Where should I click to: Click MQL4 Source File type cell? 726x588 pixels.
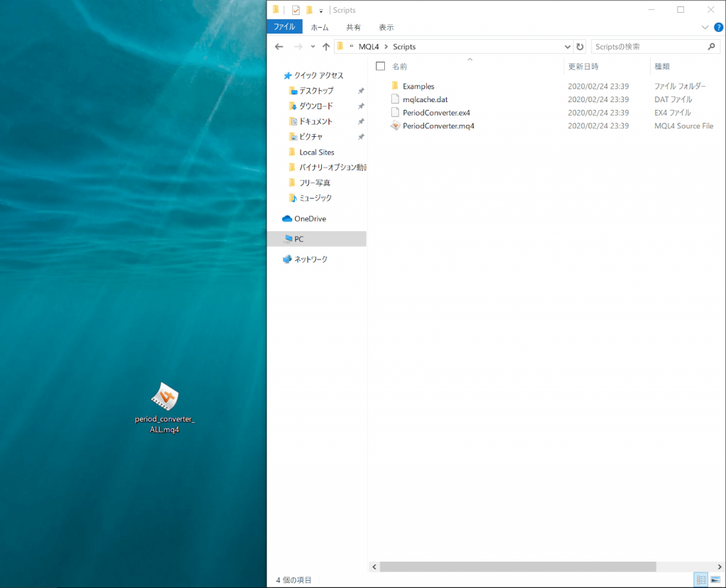(x=684, y=126)
